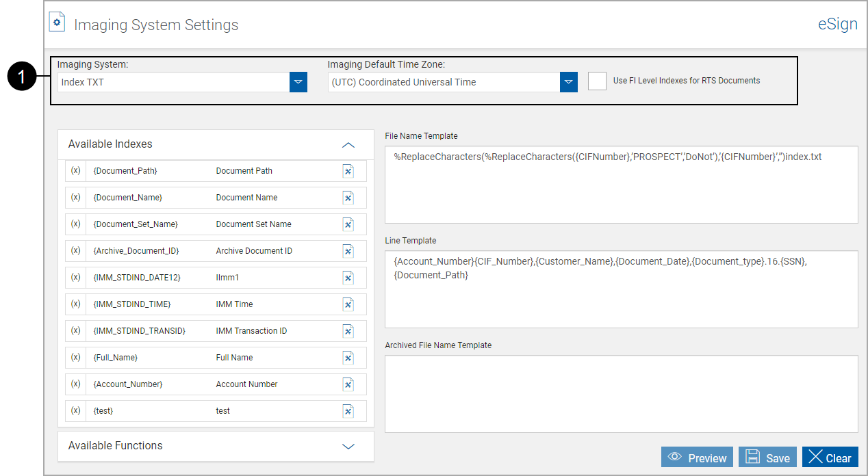Viewport: 868px width, 476px height.
Task: Click the Save button
Action: pos(767,457)
